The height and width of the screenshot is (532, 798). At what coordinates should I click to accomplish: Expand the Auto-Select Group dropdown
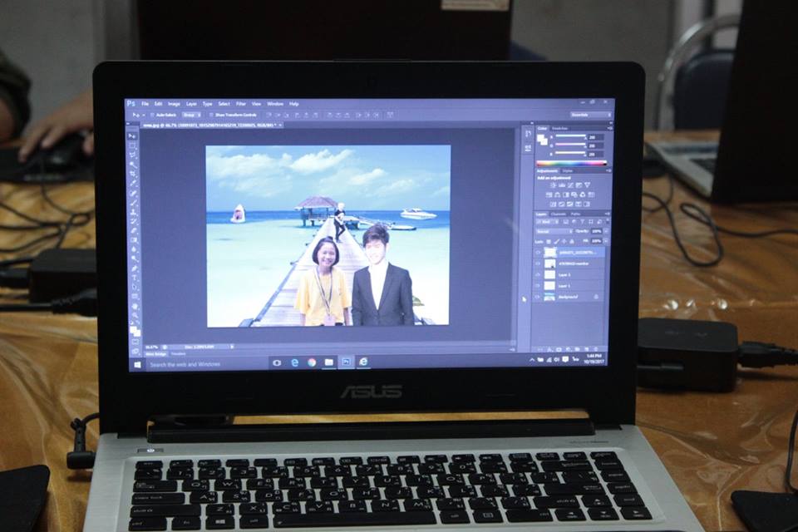[192, 115]
